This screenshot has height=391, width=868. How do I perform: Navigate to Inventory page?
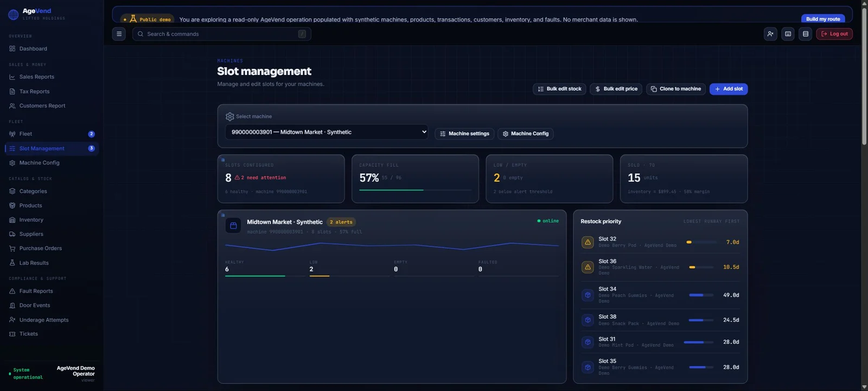coord(52,220)
